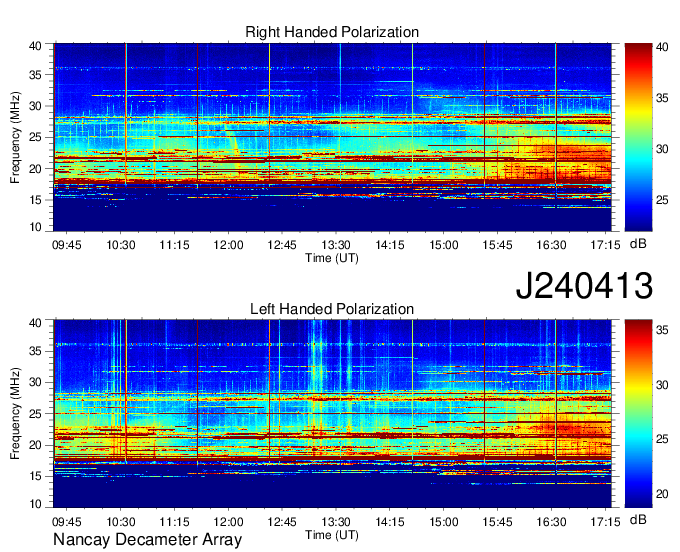The width and height of the screenshot is (680, 552).
Task: Click 15 MHz frequency tick of Right Handed plot
Action: 35,200
